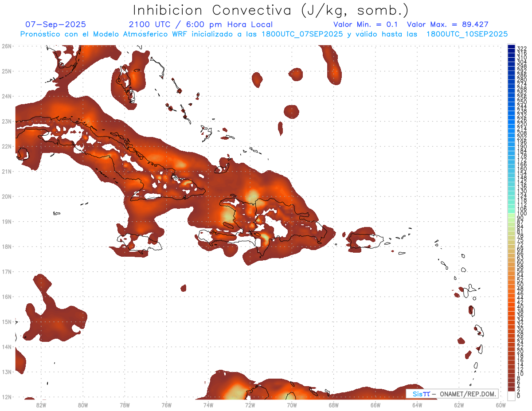Pick the dark blue 322 swatch on the color scale
The width and height of the screenshot is (532, 411).
511,47
